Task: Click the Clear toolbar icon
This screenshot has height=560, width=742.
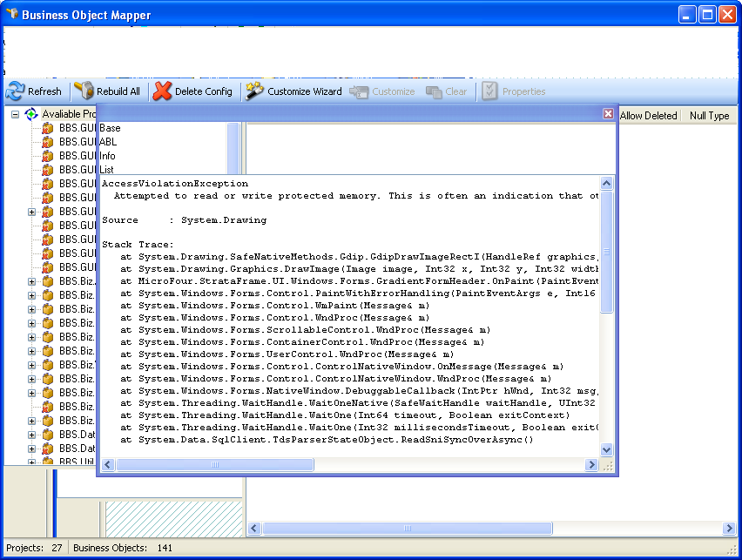Action: point(434,91)
